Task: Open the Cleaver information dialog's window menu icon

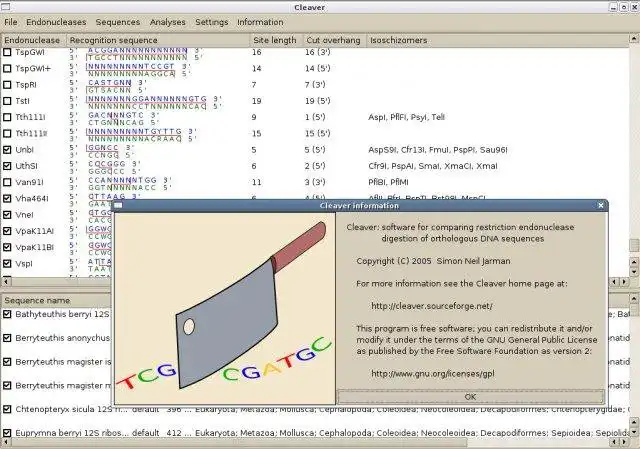Action: pos(118,206)
